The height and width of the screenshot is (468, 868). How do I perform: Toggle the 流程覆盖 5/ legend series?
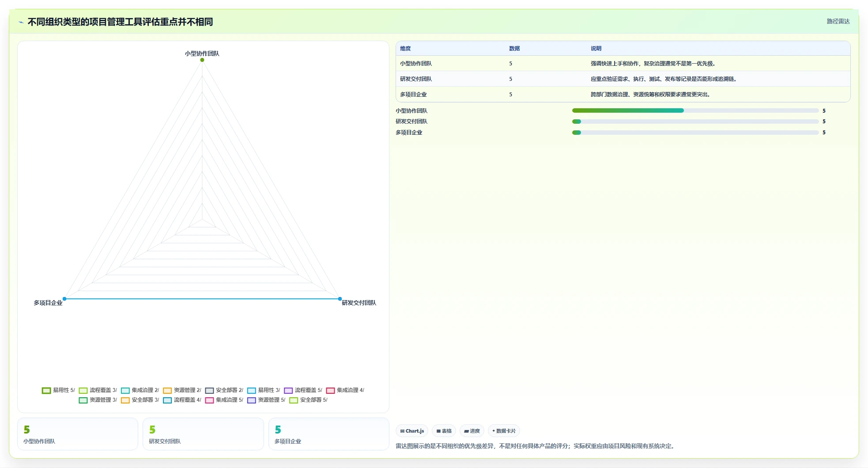point(303,390)
